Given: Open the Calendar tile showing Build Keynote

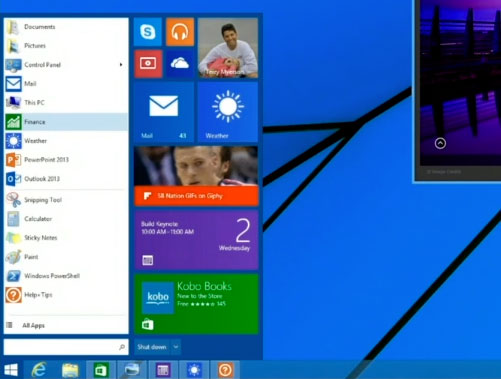Looking at the screenshot, I should 196,240.
